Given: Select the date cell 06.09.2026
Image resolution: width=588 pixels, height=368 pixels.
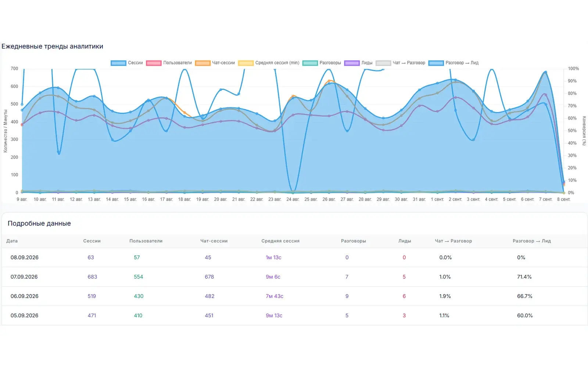Looking at the screenshot, I should coord(25,296).
